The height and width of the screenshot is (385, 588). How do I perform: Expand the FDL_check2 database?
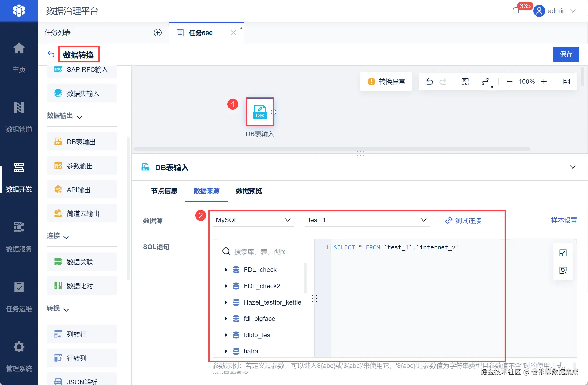pos(226,286)
